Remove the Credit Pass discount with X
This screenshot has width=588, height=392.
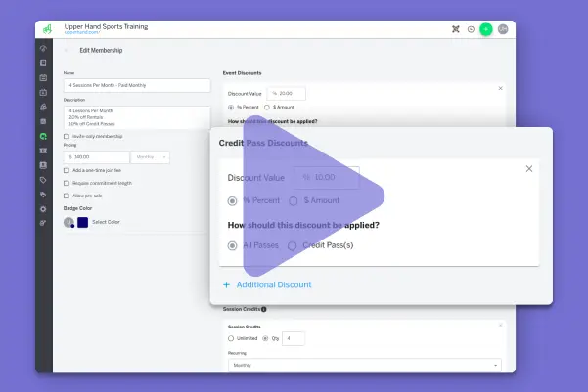click(x=529, y=169)
